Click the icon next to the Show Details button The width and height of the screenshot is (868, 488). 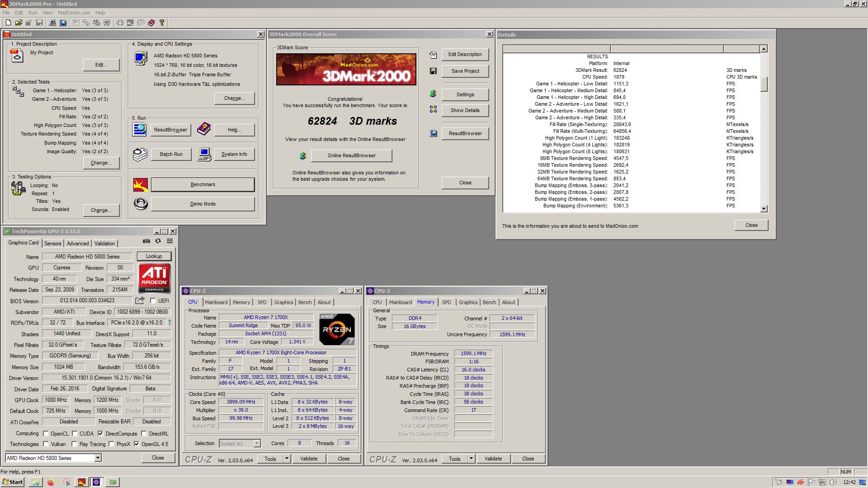(x=433, y=110)
